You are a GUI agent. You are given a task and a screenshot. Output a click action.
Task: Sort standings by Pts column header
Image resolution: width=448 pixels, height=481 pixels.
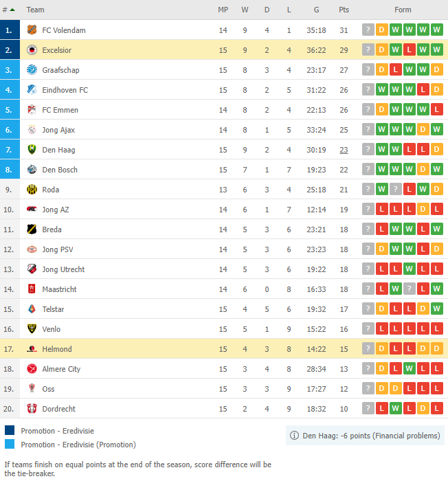[344, 10]
